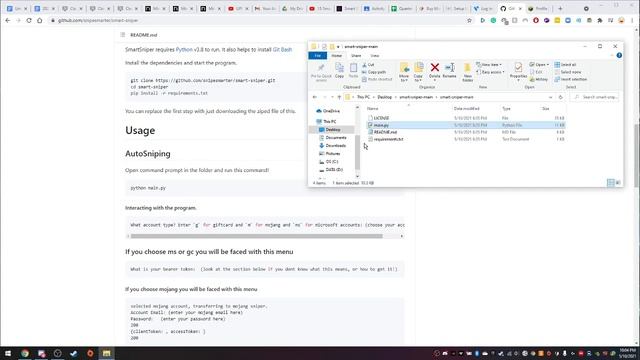Open the New item dropdown

click(489, 64)
